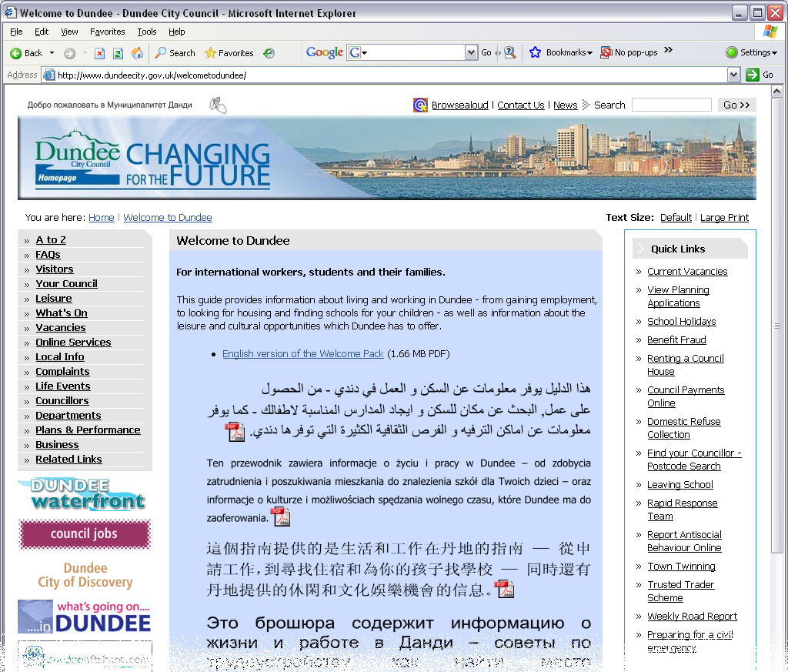
Task: Switch text size to Large Print
Action: point(724,218)
